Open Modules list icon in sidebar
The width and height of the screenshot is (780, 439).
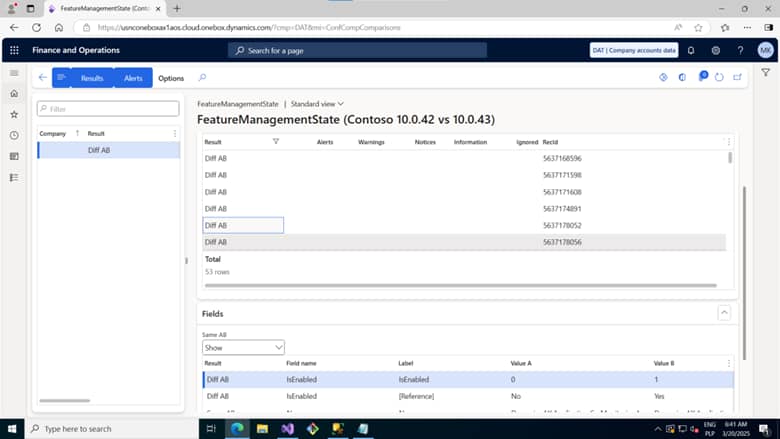coord(14,177)
